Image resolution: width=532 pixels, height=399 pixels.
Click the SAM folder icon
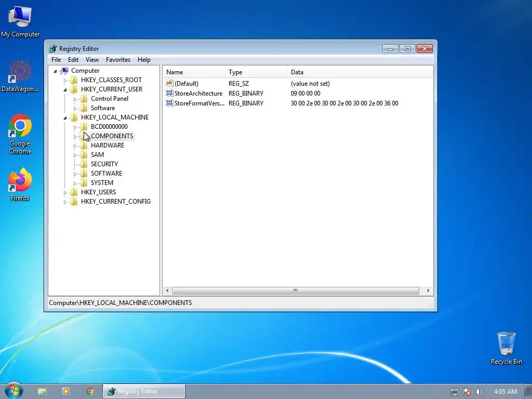[x=84, y=155]
